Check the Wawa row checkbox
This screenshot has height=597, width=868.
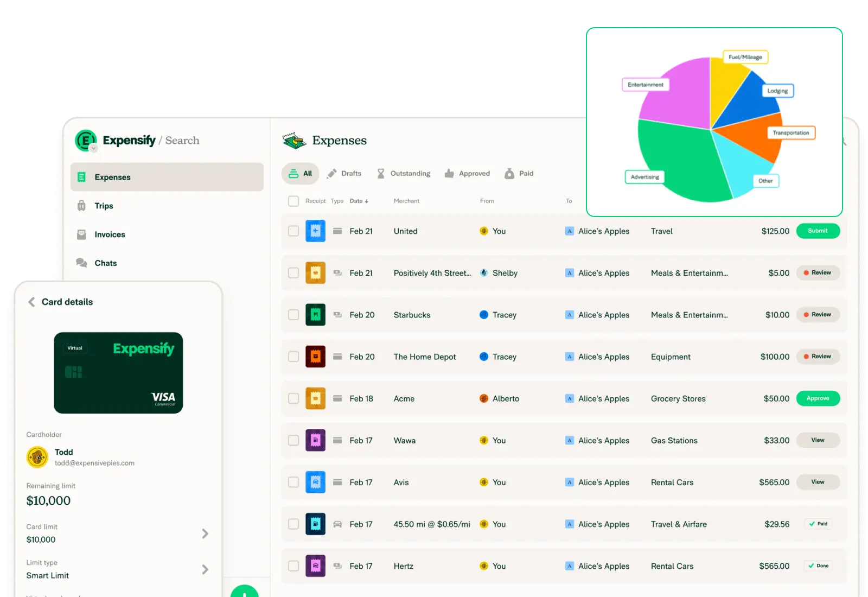(x=293, y=440)
